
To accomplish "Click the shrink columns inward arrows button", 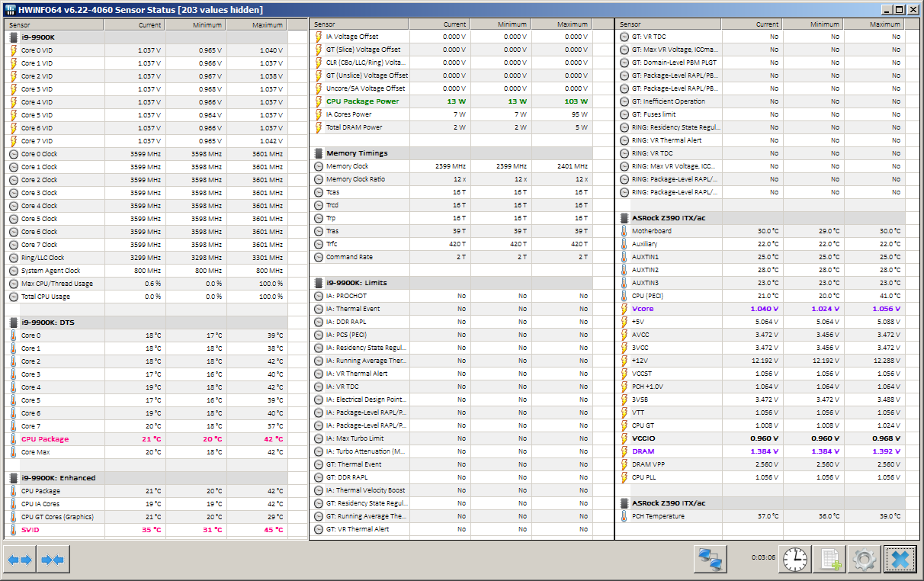I will pyautogui.click(x=53, y=560).
